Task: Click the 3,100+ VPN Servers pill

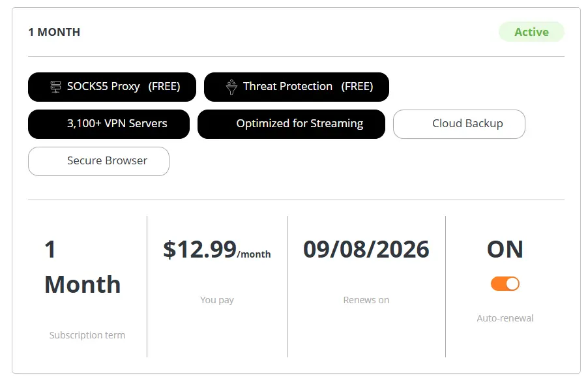Action: [x=109, y=124]
